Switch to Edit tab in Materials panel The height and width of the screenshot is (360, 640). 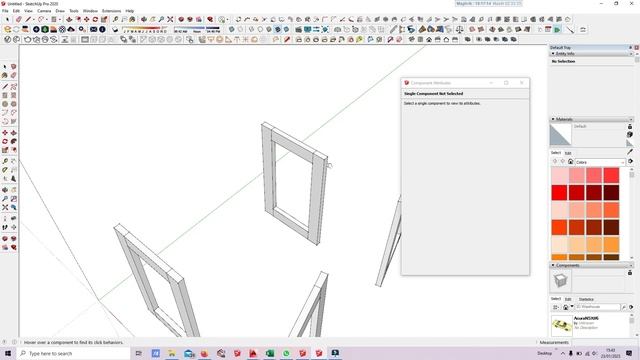(x=568, y=153)
